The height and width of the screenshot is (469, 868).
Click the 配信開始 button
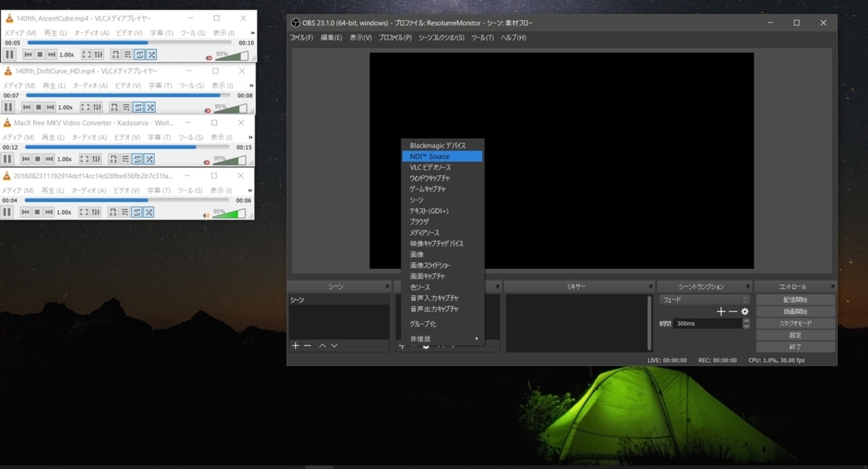pyautogui.click(x=795, y=300)
